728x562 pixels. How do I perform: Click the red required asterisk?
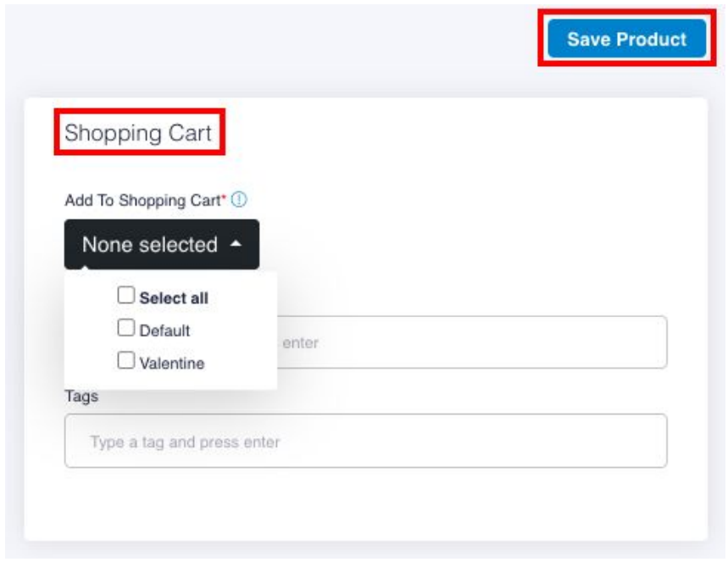point(224,197)
